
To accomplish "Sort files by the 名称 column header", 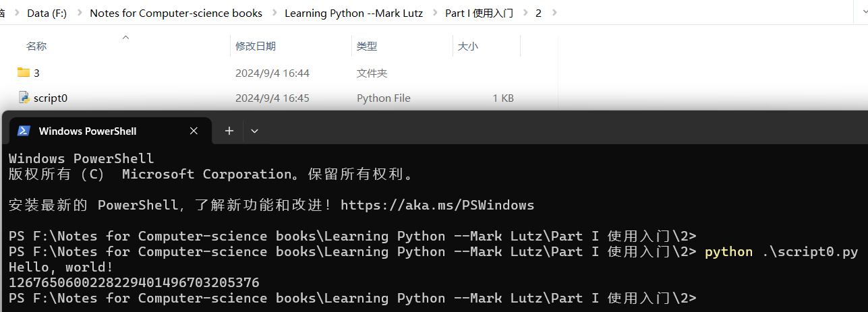I will (36, 46).
